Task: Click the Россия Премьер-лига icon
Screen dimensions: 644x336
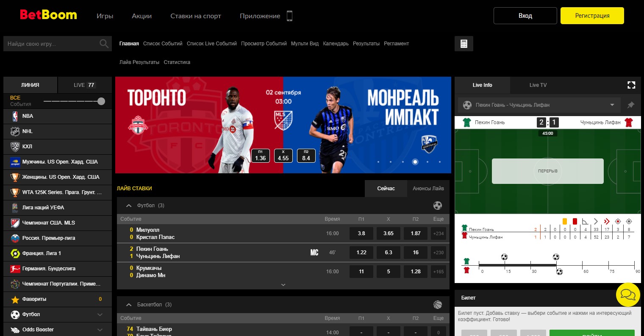Action: (x=15, y=238)
